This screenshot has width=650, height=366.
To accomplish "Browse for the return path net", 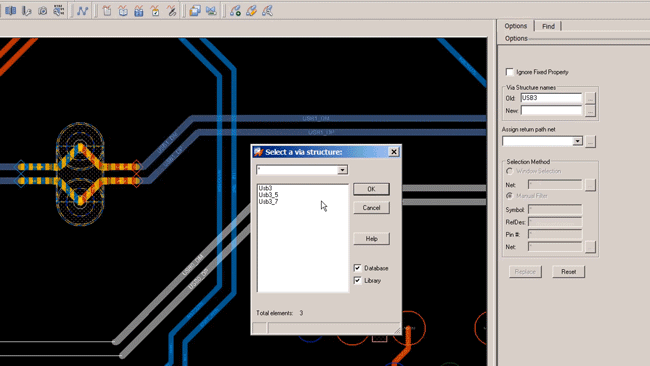I will pyautogui.click(x=590, y=141).
